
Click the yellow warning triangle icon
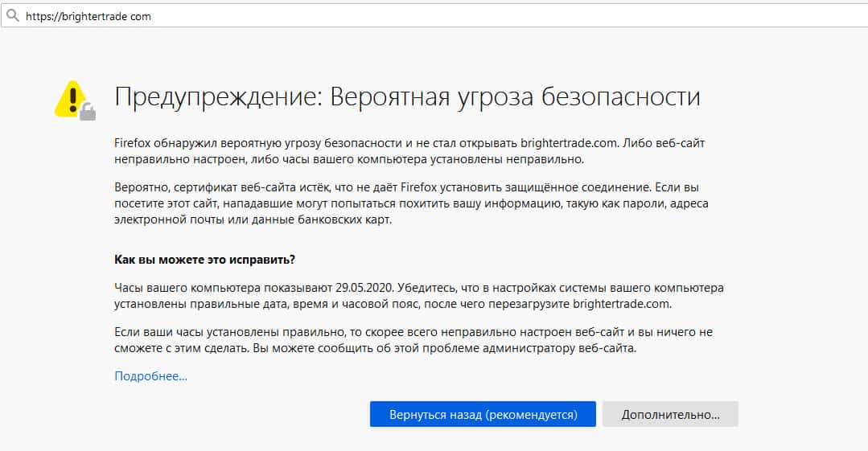(70, 98)
